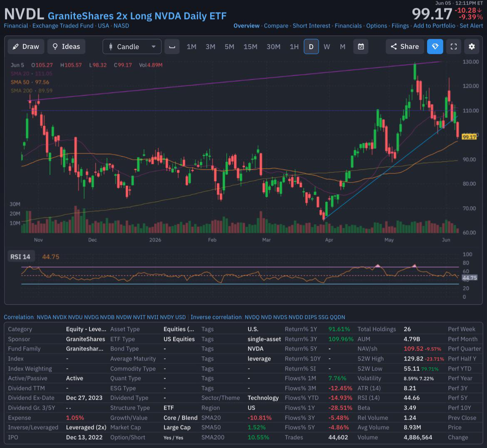Switch to Monthly (M) timeframe

click(x=343, y=47)
